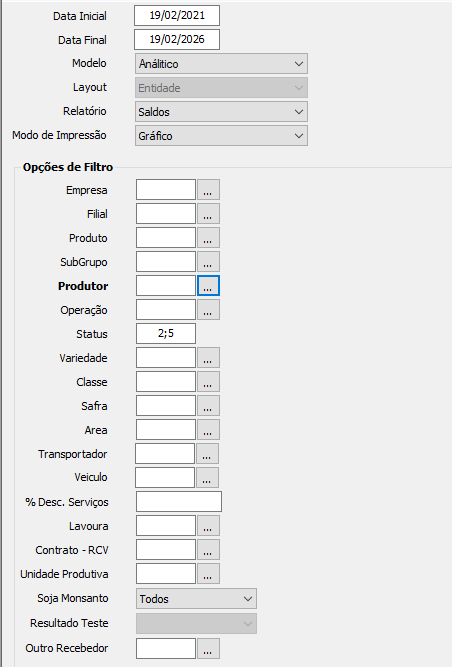Focus the Lavoura code input field
This screenshot has width=452, height=667.
pos(166,525)
